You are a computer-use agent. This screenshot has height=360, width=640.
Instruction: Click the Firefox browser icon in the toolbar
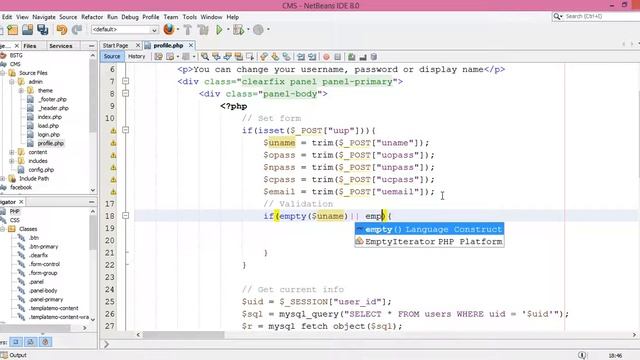pos(168,29)
